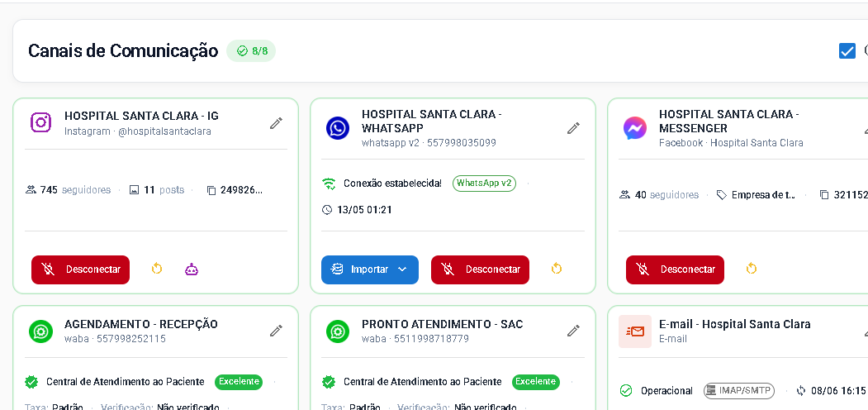Screen dimensions: 868x410
Task: Restart the Instagram IG channel connection
Action: point(157,269)
